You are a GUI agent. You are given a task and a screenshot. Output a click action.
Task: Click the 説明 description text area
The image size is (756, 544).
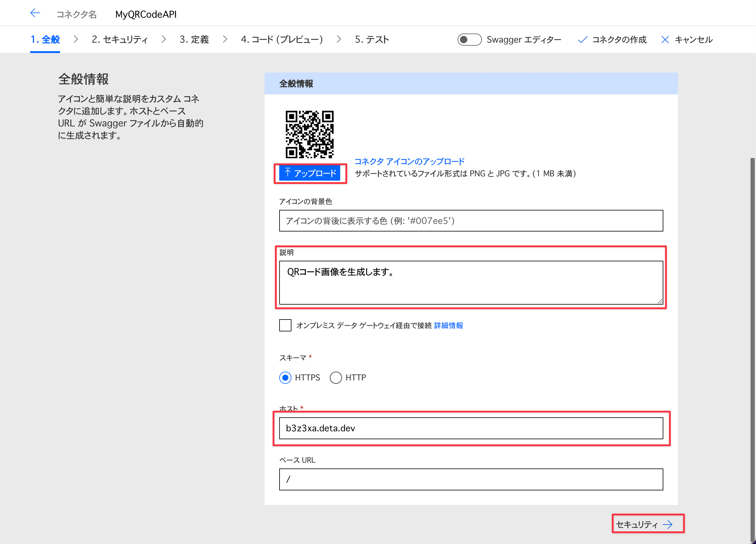tap(471, 282)
